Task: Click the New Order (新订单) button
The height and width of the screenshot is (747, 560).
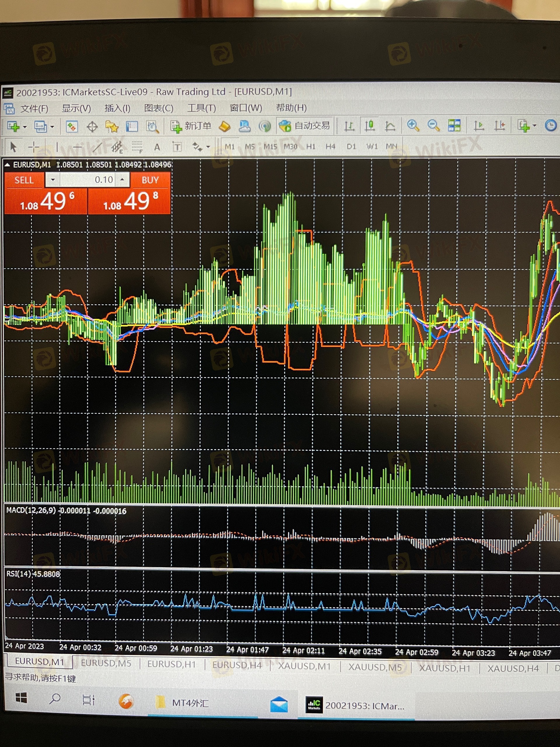Action: (191, 126)
